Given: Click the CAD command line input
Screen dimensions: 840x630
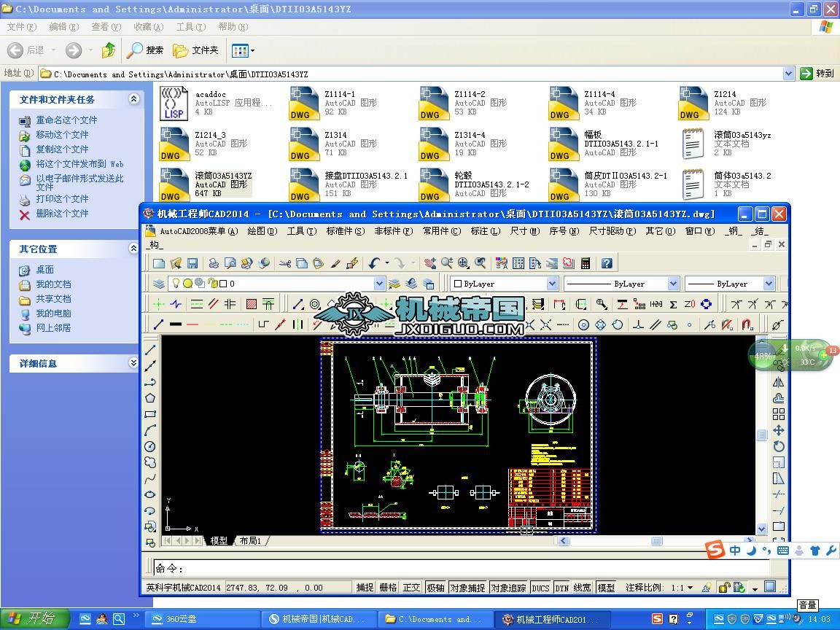Looking at the screenshot, I should [461, 569].
